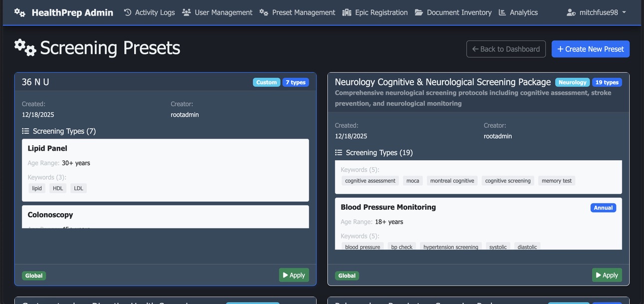Click the list icon beside Screening Types (7)
Image resolution: width=644 pixels, height=304 pixels.
coord(25,131)
